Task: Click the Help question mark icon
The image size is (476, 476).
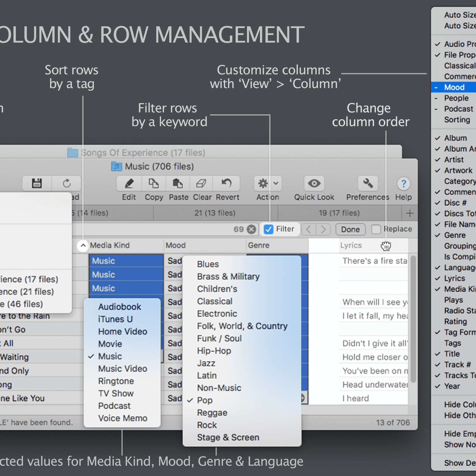Action: coord(403,184)
